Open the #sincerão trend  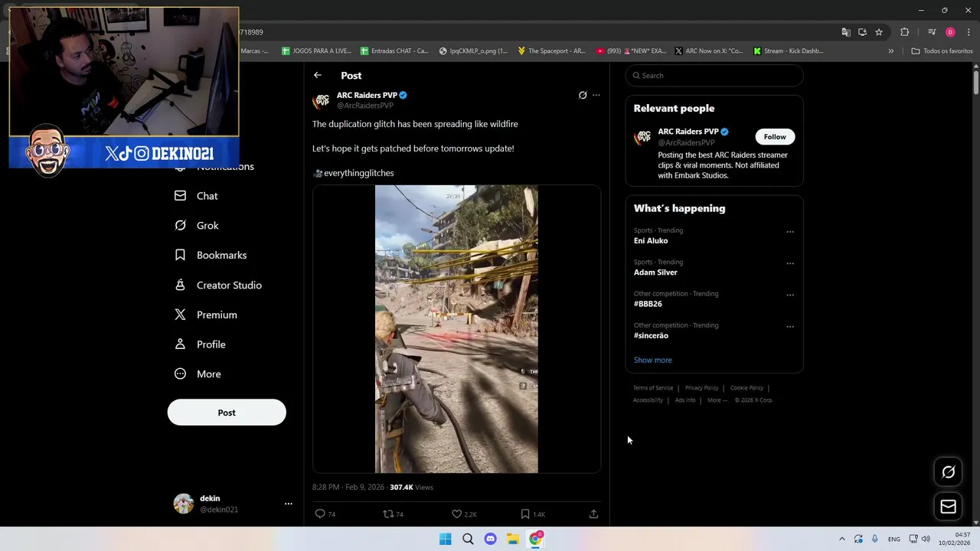tap(651, 335)
